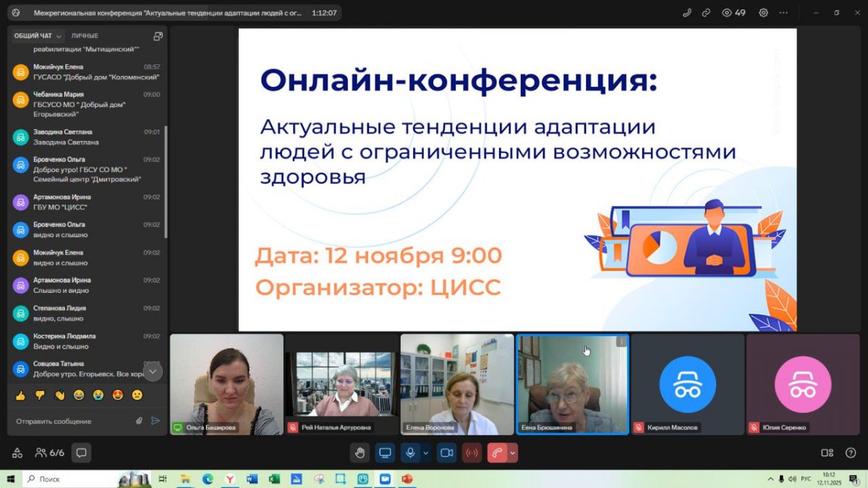The height and width of the screenshot is (488, 868).
Task: Toggle the chat panel visibility button
Action: click(x=82, y=453)
